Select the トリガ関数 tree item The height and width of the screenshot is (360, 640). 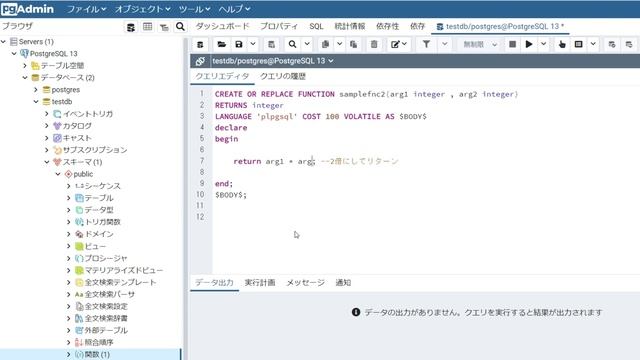[103, 222]
